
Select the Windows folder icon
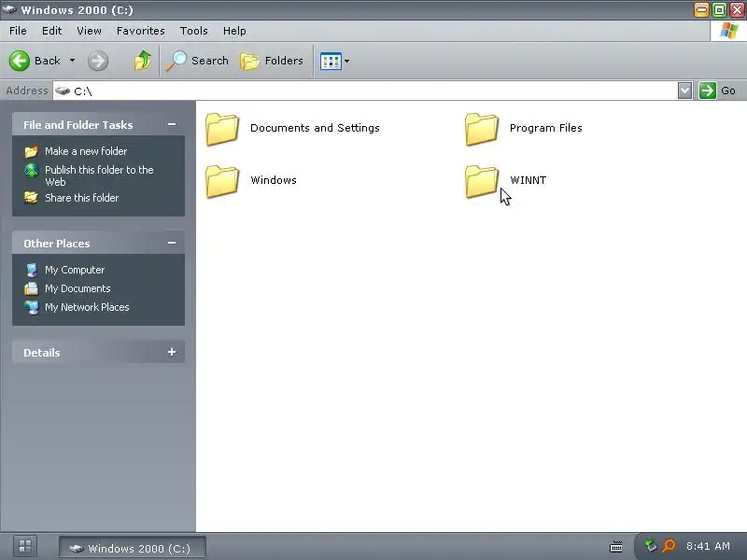point(222,181)
